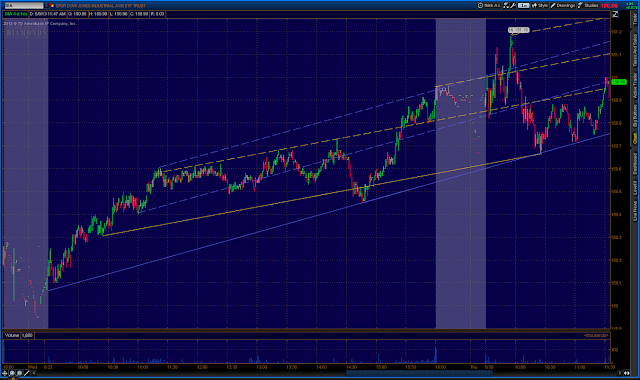
Task: Click the zoom out magnifier icon
Action: click(x=19, y=373)
